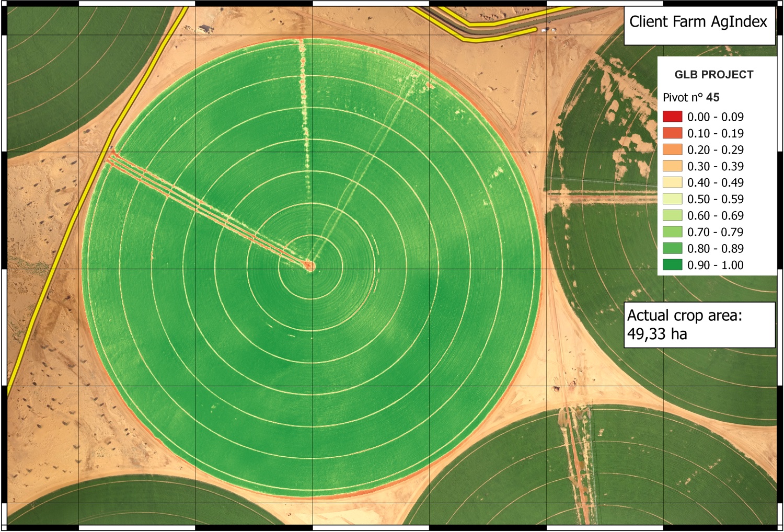The width and height of the screenshot is (784, 532).
Task: Click the 0.20 - 0.29 orange legend swatch
Action: [672, 149]
